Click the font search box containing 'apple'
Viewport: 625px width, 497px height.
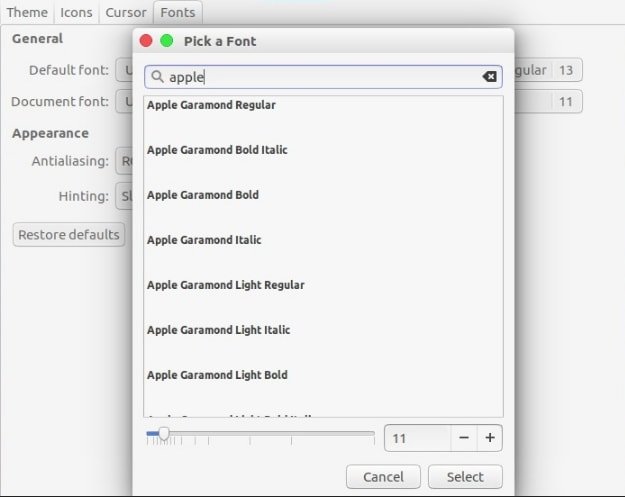coord(323,77)
